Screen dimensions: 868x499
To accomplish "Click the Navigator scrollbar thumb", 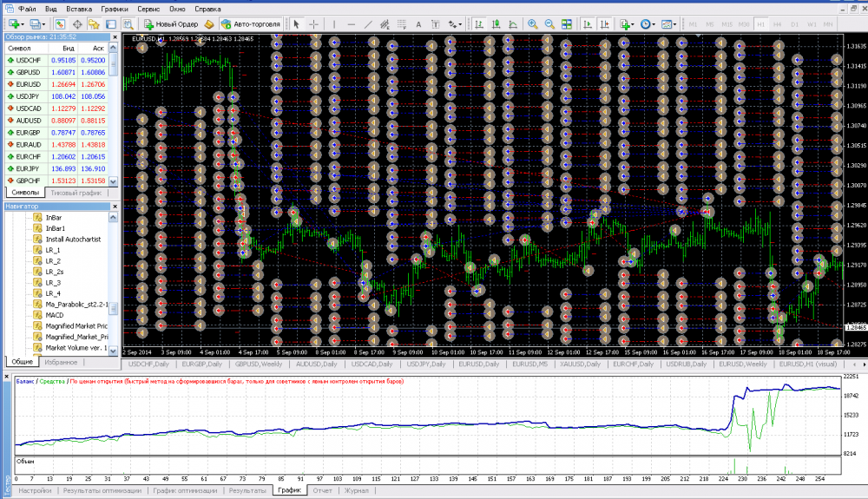I will click(x=114, y=309).
